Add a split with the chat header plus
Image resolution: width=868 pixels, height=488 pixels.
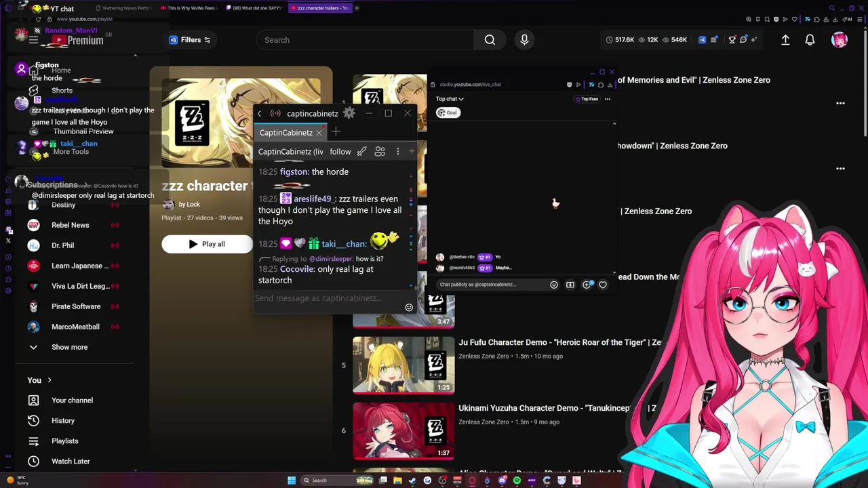[x=412, y=151]
